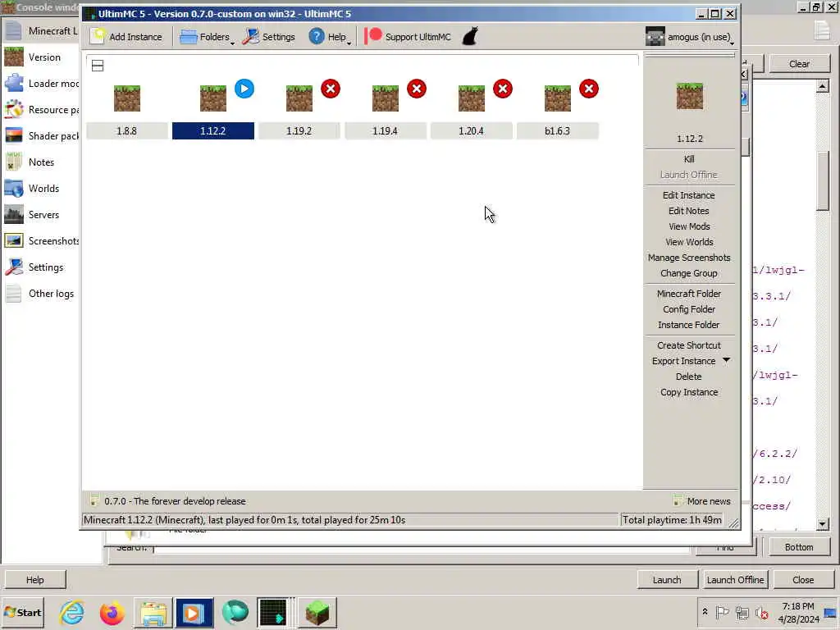Select the b1.6.3 instance icon

pos(557,98)
